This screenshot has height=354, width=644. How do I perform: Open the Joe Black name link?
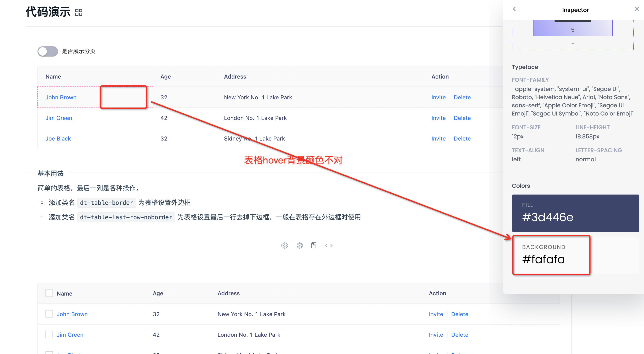(x=58, y=138)
